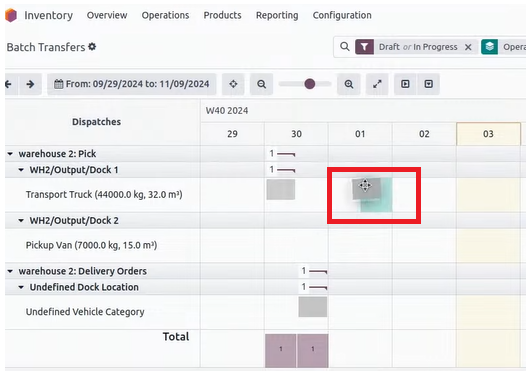The width and height of the screenshot is (527, 373).
Task: Open the Configuration menu
Action: (x=342, y=15)
